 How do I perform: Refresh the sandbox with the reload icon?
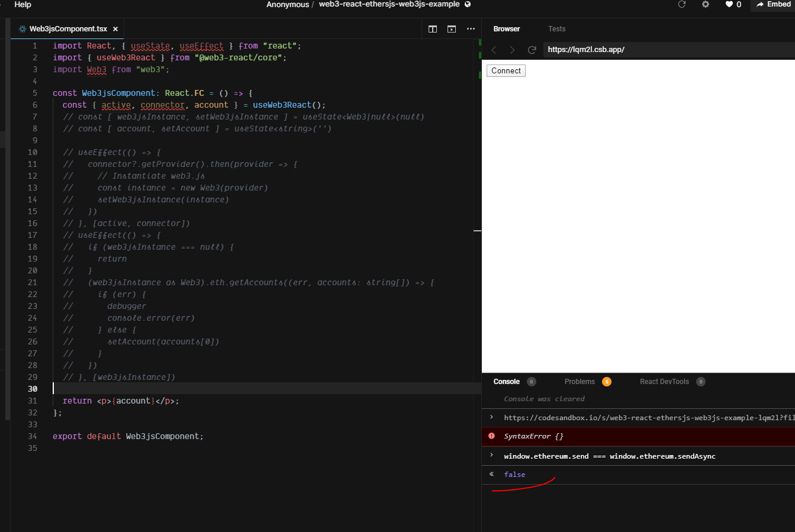point(681,4)
